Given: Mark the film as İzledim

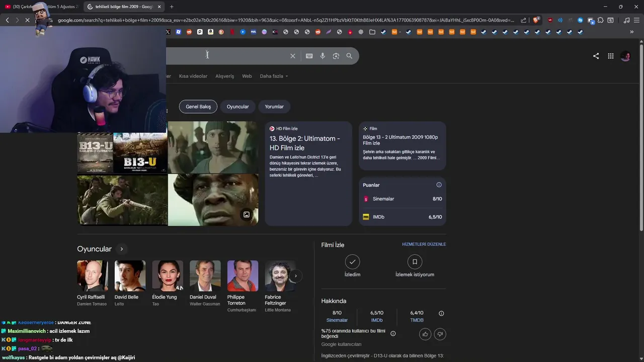Looking at the screenshot, I should 352,266.
